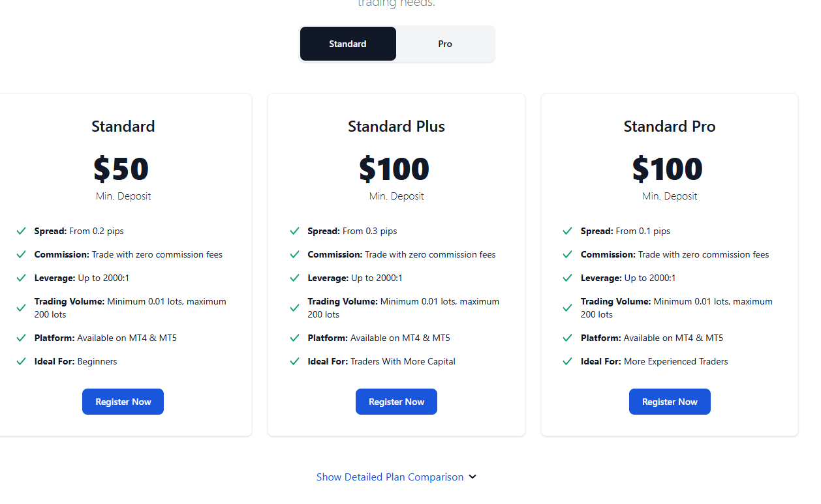Expand Show Detailed Plan Comparison link

point(390,477)
